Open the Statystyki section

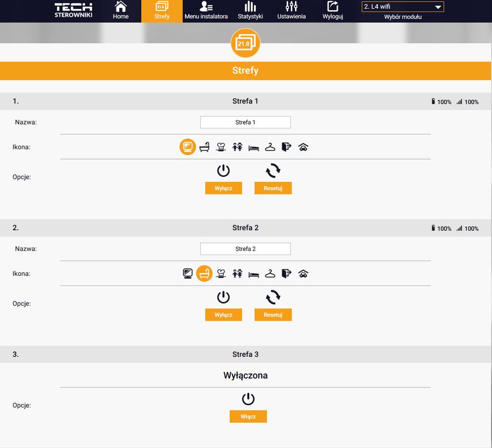(250, 11)
